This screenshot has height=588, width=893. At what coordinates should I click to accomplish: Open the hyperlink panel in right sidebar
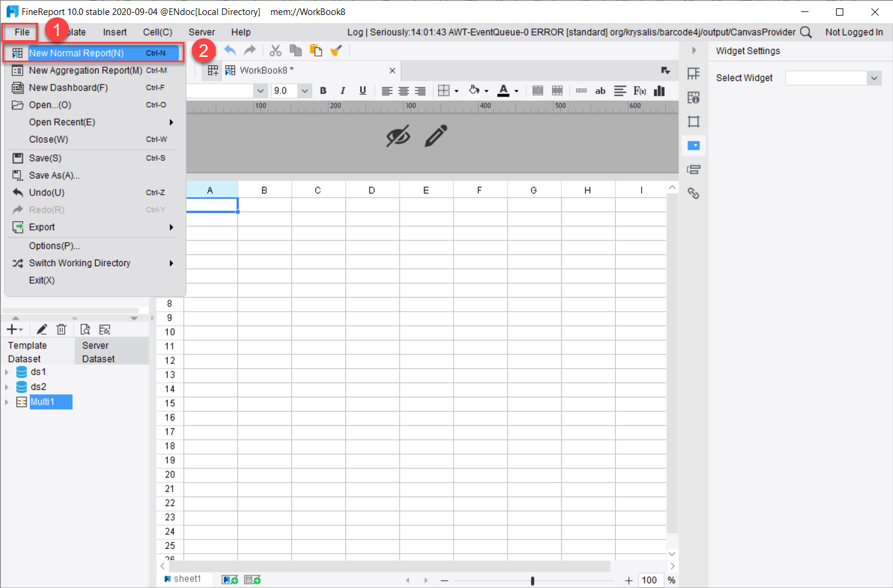tap(693, 193)
